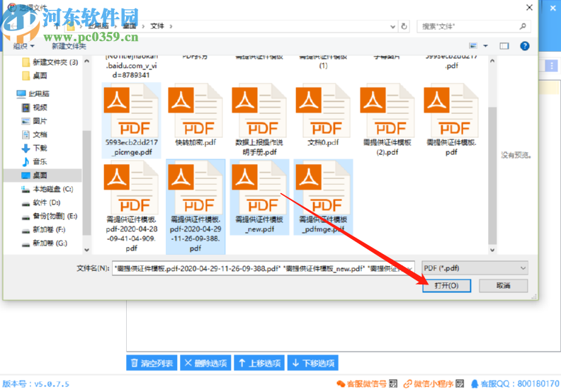Open the view options dropdown arrow

click(x=485, y=46)
